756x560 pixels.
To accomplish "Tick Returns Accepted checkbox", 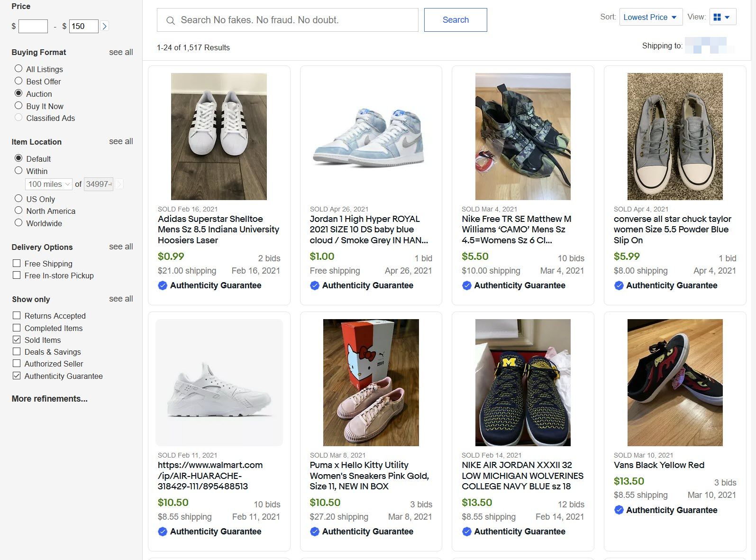I will pyautogui.click(x=17, y=315).
